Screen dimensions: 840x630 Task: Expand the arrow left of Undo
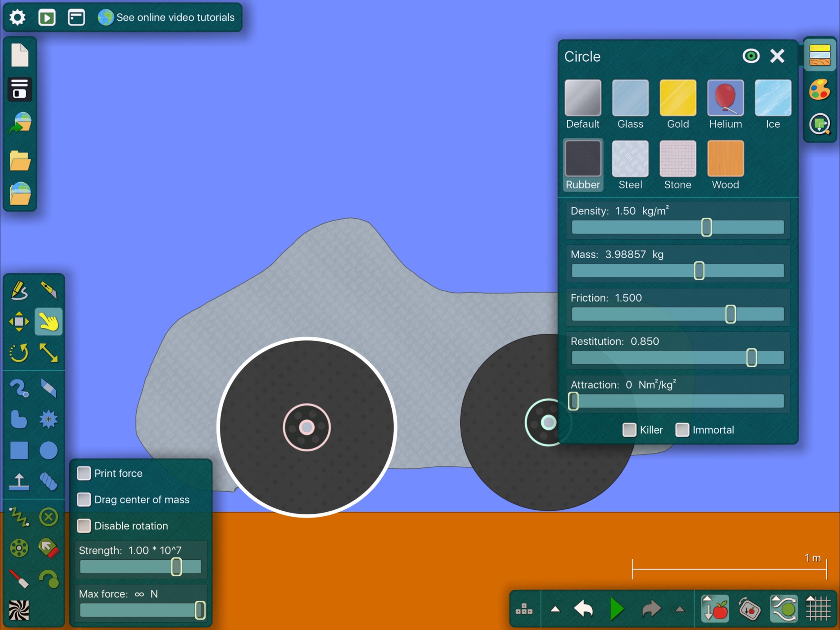coord(555,609)
